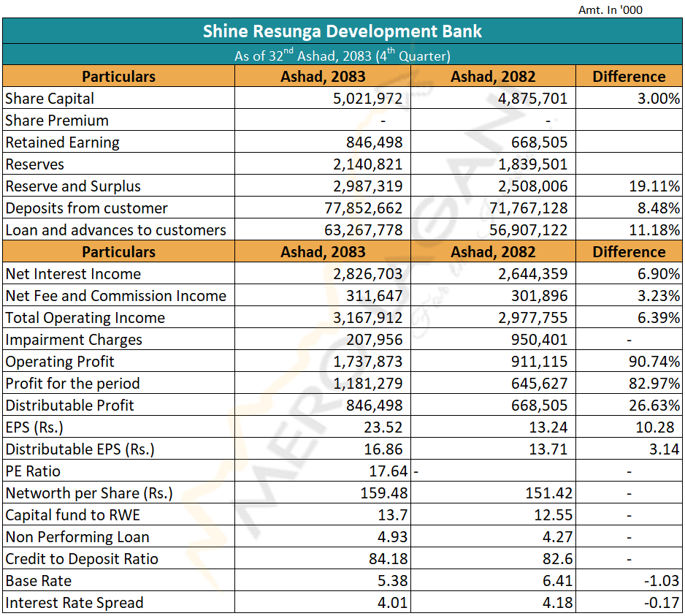The width and height of the screenshot is (685, 616).
Task: Click Reserves value 1,839,501
Action: click(532, 164)
